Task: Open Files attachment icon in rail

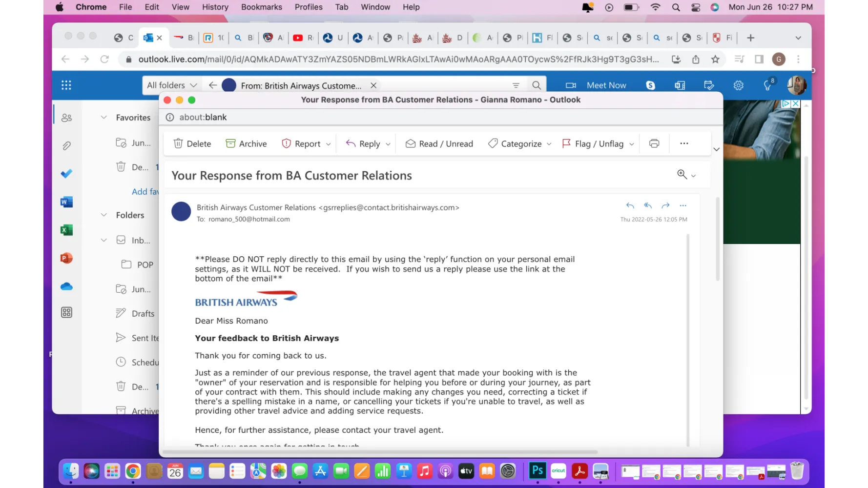Action: coord(66,145)
